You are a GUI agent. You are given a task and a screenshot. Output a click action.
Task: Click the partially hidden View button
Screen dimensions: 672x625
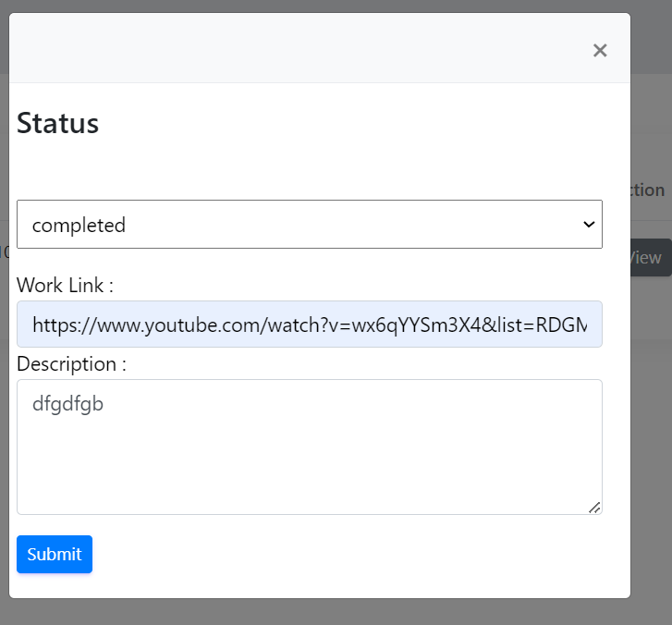tap(651, 258)
